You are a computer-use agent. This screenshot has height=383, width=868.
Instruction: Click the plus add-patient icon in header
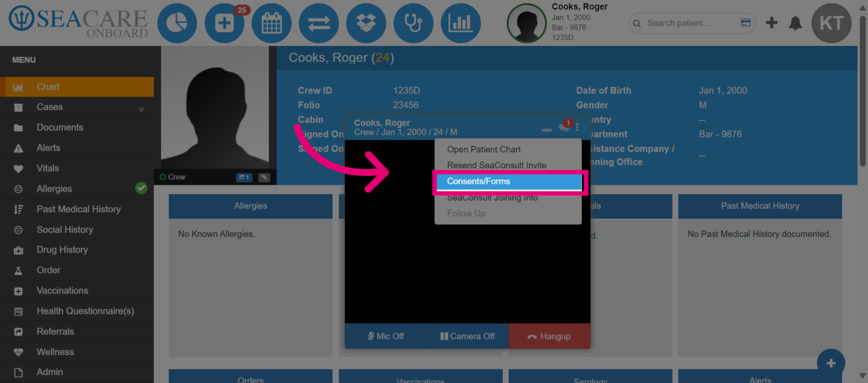point(772,23)
